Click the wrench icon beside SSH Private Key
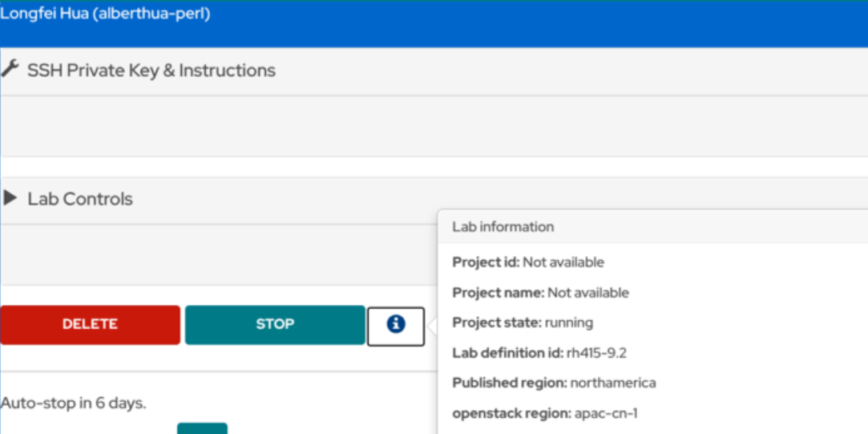The height and width of the screenshot is (434, 868). tap(10, 70)
